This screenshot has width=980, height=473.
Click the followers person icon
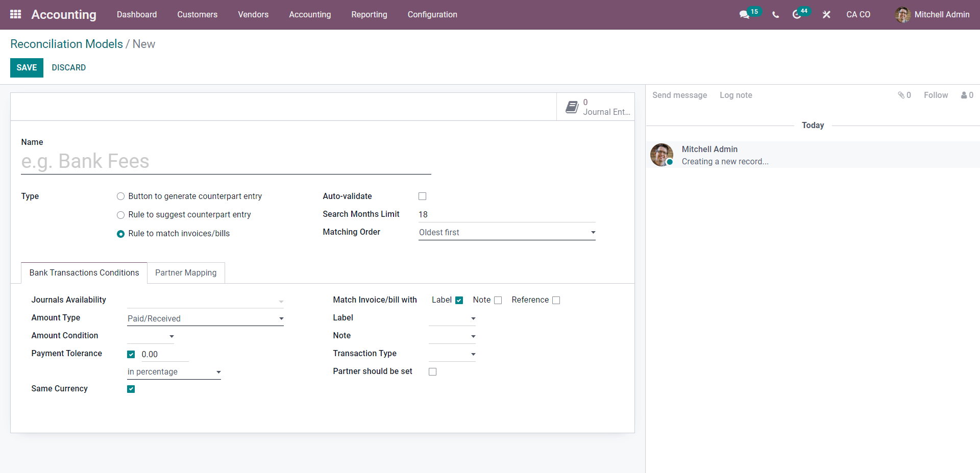[964, 95]
